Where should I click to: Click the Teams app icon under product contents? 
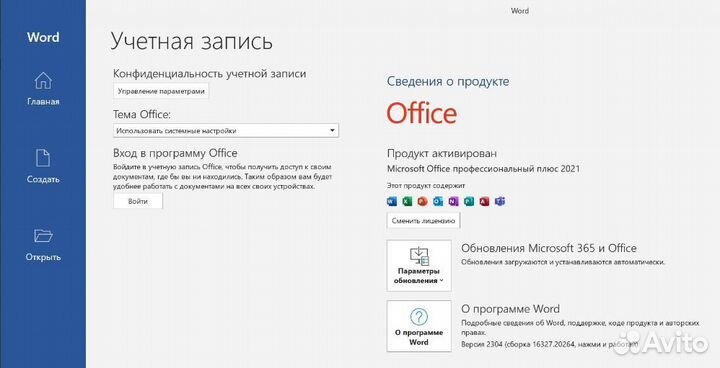pyautogui.click(x=500, y=201)
